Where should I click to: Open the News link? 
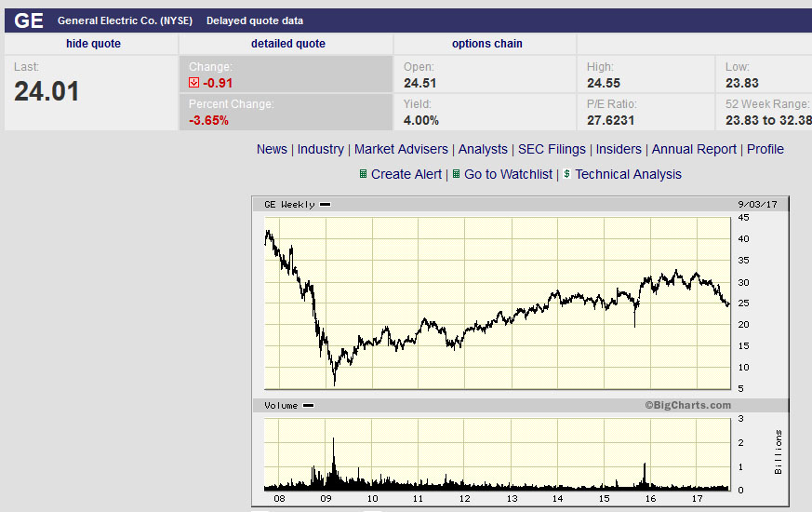pos(272,149)
